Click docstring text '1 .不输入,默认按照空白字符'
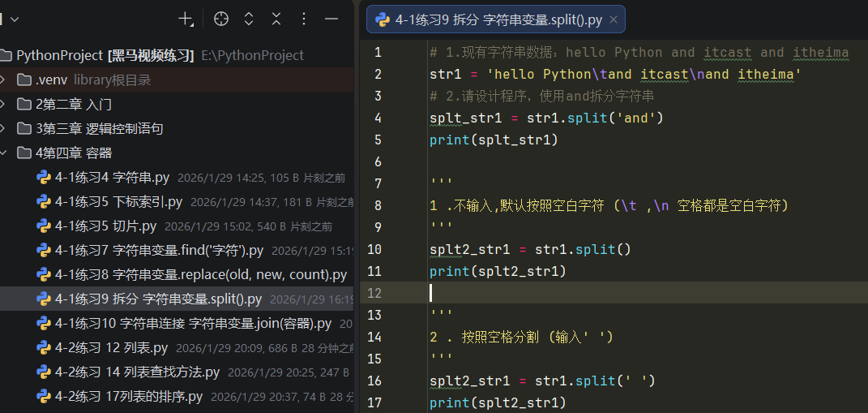Screen dimensions: 868x413 coord(517,205)
